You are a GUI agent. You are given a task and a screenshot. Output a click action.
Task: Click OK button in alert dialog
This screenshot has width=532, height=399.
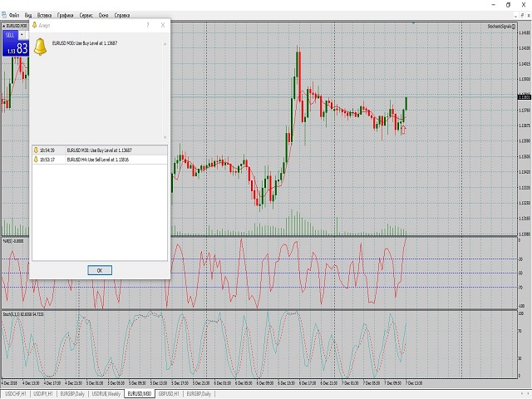pos(99,270)
